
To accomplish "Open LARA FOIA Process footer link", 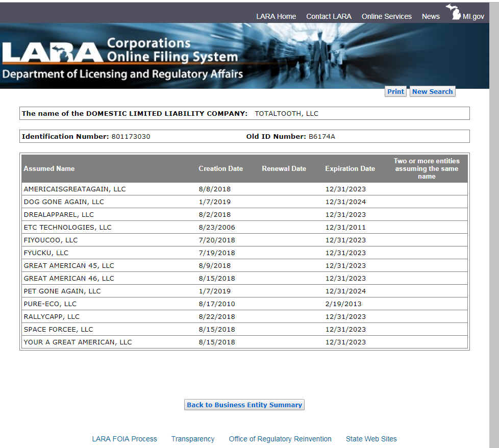I will (x=124, y=439).
